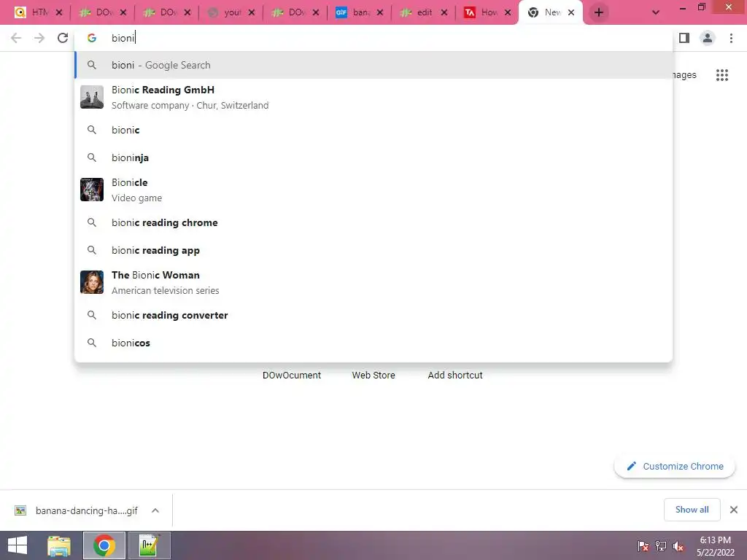Choose the 'bionic' suggestion
The width and height of the screenshot is (747, 560).
tap(374, 130)
